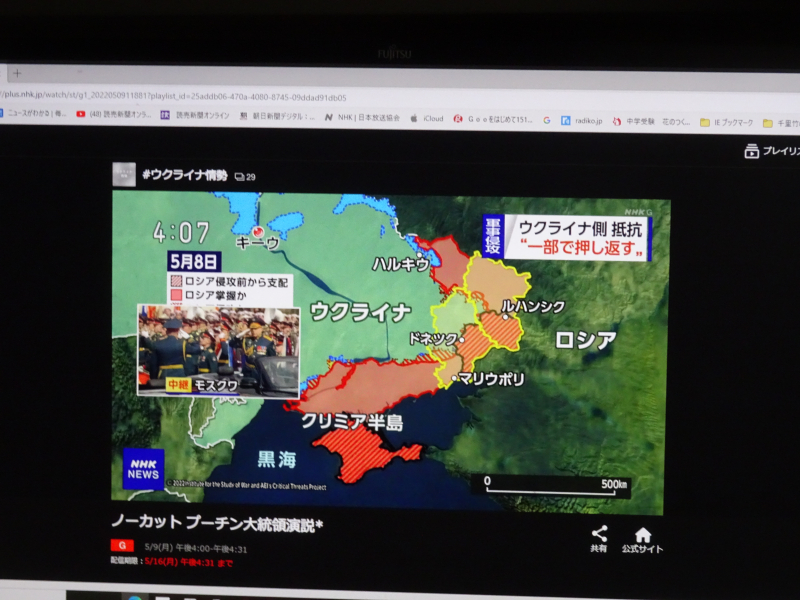Open the ニュースがわかる bookmark
The image size is (800, 600).
coord(33,113)
